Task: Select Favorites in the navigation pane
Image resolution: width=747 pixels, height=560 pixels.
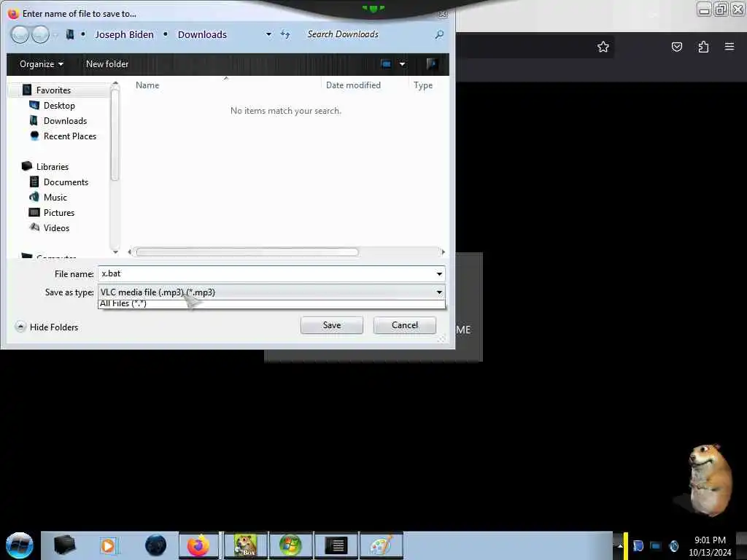Action: point(53,90)
